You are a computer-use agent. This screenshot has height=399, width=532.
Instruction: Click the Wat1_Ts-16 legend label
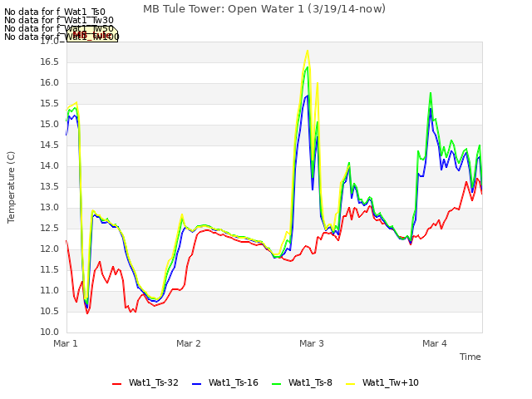point(234,382)
